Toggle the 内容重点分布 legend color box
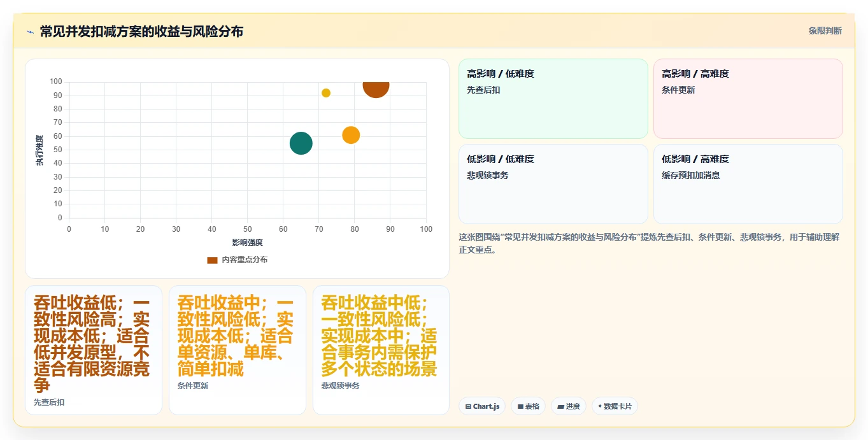Image resolution: width=868 pixels, height=440 pixels. coord(213,260)
